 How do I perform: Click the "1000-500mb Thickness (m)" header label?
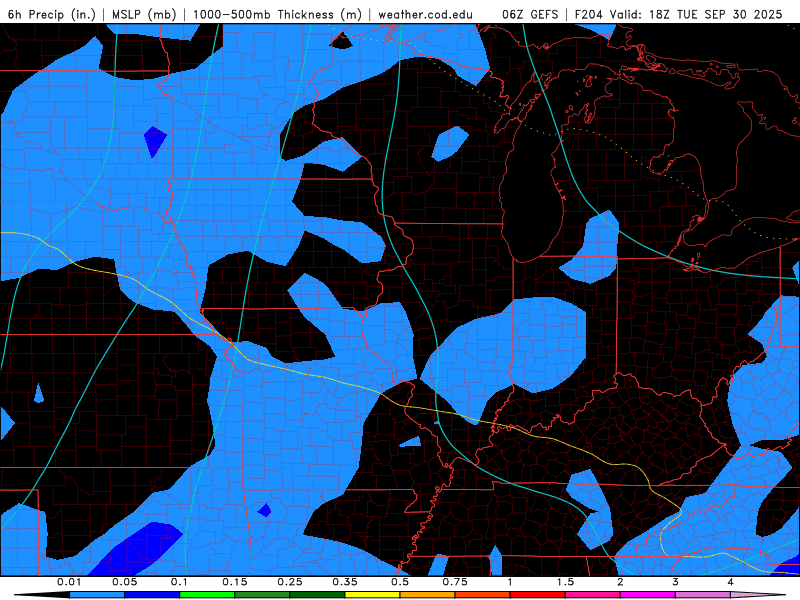[277, 14]
